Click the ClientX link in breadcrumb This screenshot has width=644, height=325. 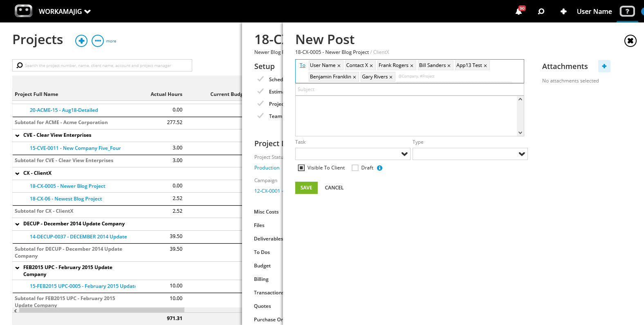point(381,52)
